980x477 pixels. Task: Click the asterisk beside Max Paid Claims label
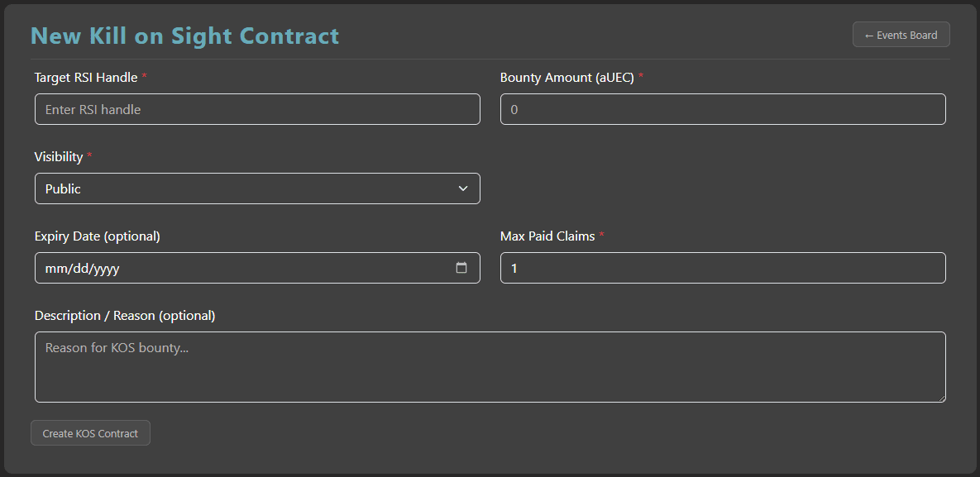click(x=601, y=236)
